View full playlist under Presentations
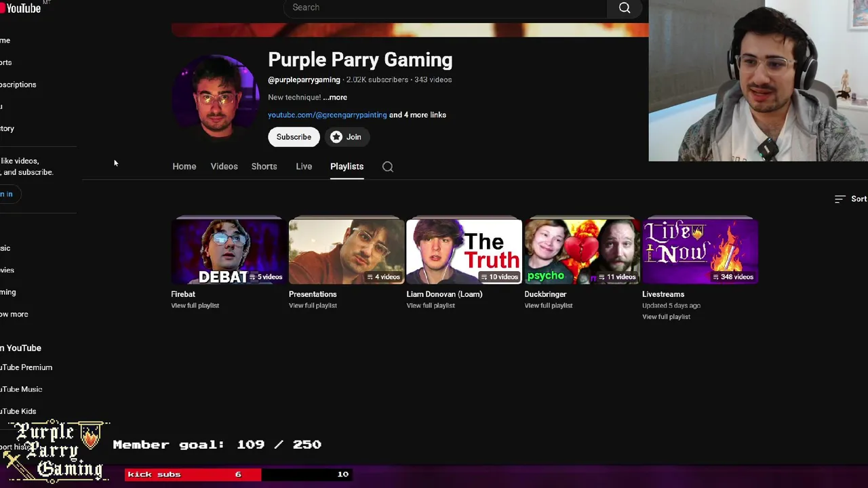This screenshot has width=868, height=488. (313, 306)
